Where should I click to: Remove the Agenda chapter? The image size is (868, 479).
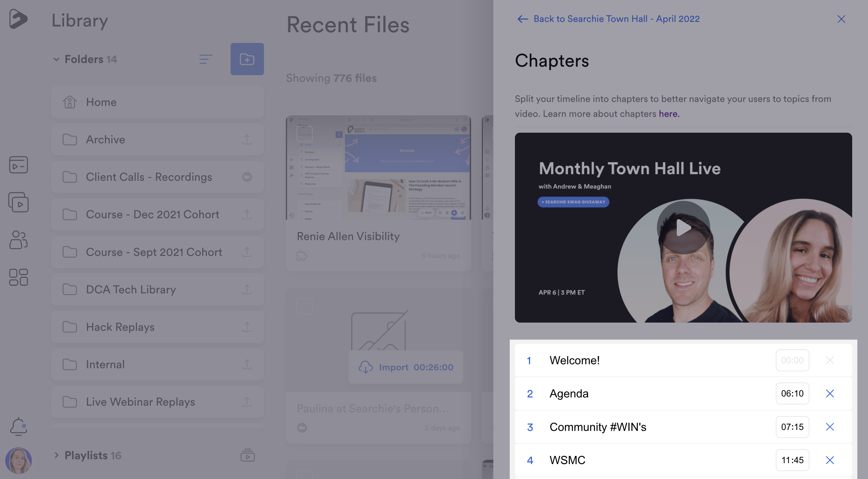pyautogui.click(x=830, y=393)
